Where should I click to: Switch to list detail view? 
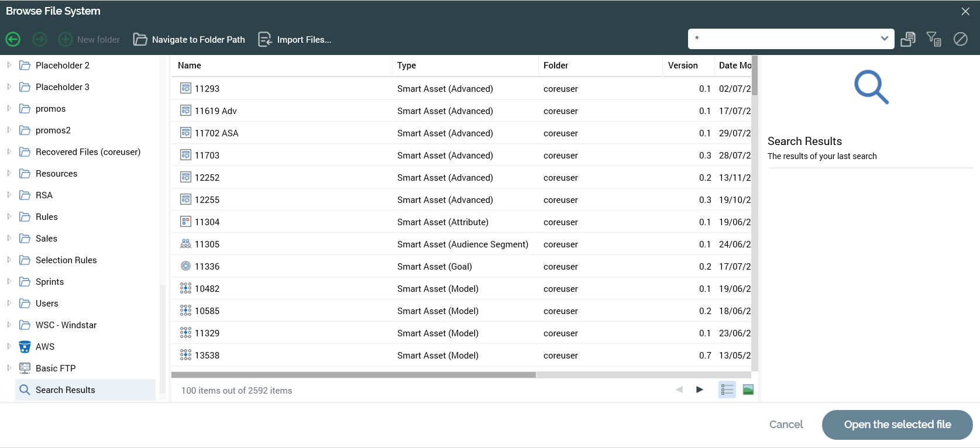pyautogui.click(x=727, y=390)
